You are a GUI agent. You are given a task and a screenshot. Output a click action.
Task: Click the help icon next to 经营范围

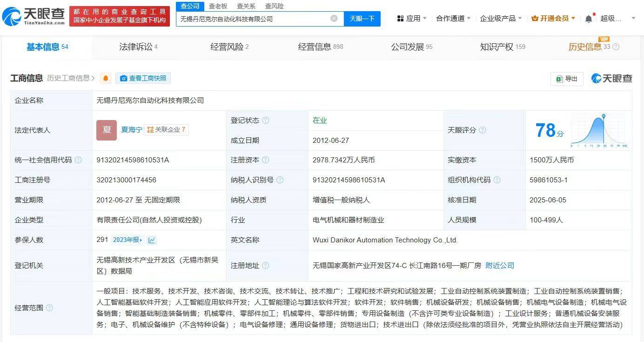click(49, 308)
